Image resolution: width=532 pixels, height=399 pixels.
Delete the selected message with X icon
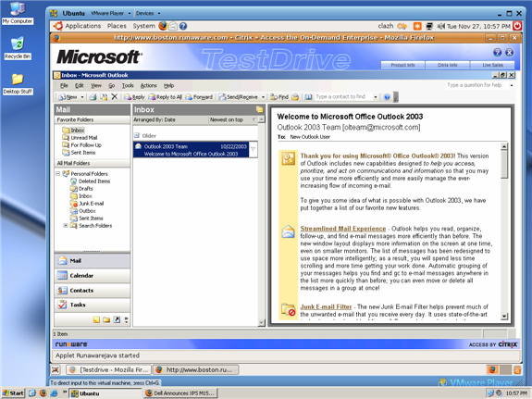pos(115,97)
